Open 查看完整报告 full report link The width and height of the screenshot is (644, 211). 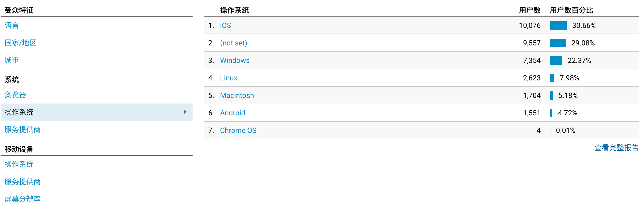616,148
